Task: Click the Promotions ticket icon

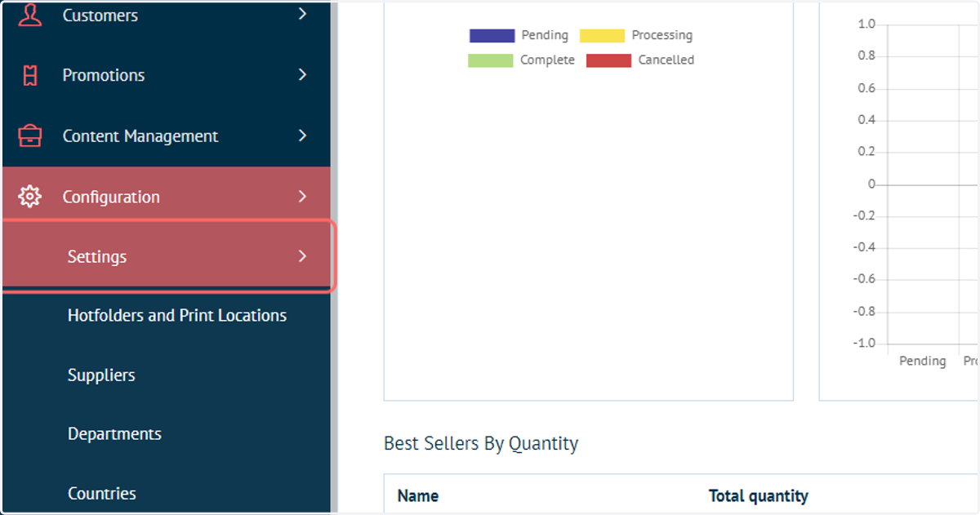Action: (30, 75)
